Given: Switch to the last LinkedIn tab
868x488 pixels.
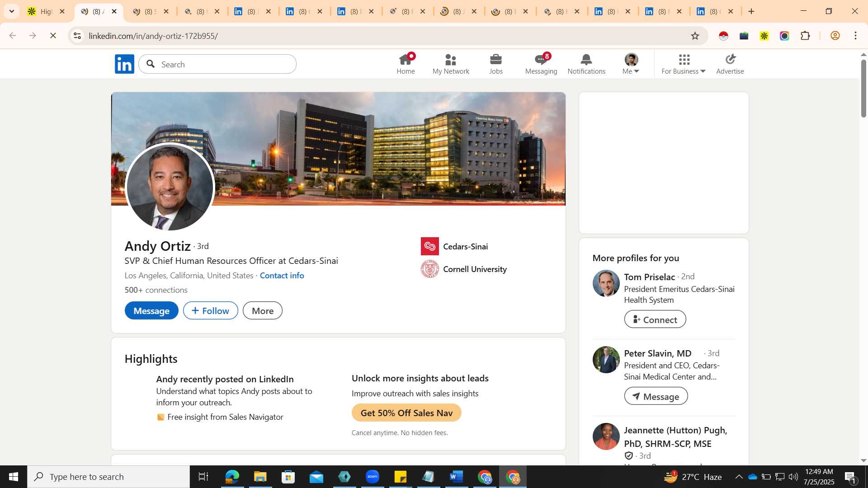Looking at the screenshot, I should coord(715,11).
